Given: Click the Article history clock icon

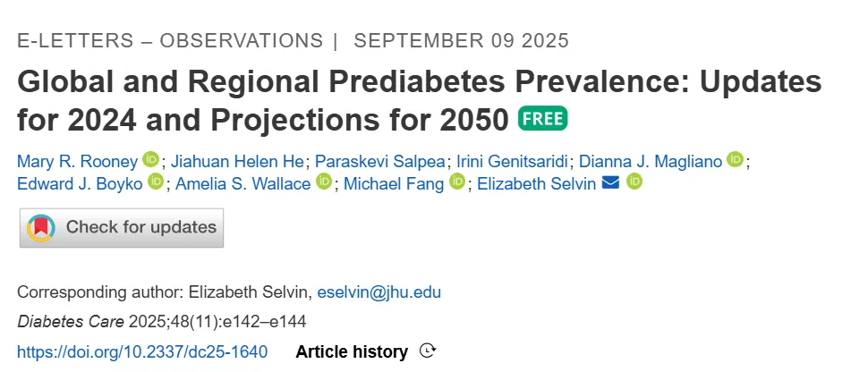Looking at the screenshot, I should tap(428, 351).
